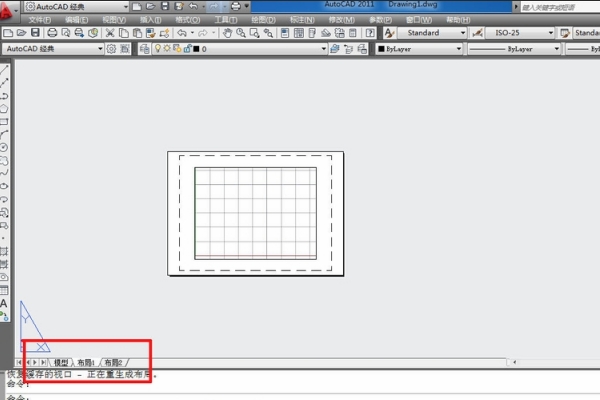Select the Multiline Text tool
Viewport: 600px width, 400px height.
point(4,303)
